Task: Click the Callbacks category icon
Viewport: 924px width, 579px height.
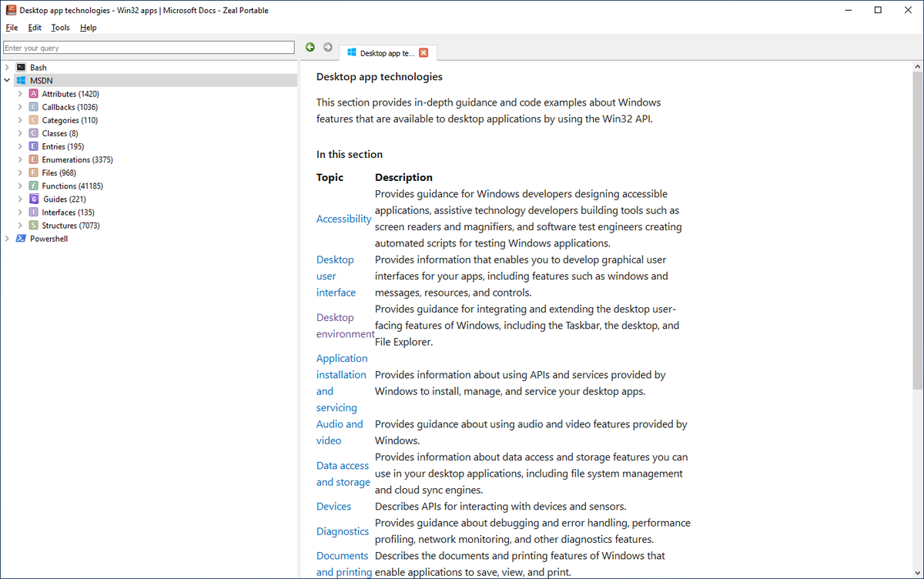Action: click(34, 107)
